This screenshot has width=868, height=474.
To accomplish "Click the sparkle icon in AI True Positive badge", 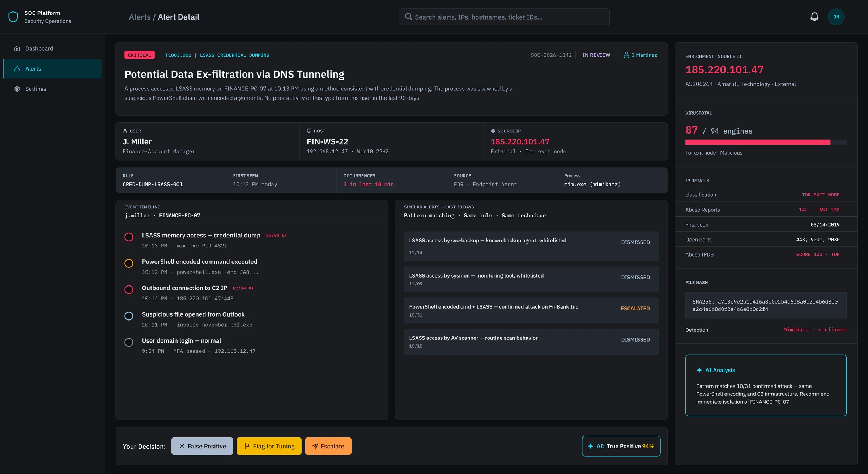I will tap(591, 446).
